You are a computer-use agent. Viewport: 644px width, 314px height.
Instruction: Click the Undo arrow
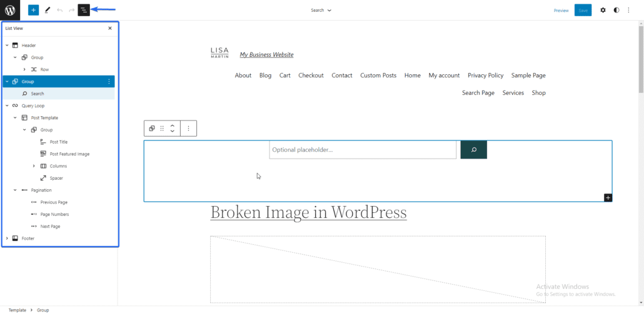60,10
